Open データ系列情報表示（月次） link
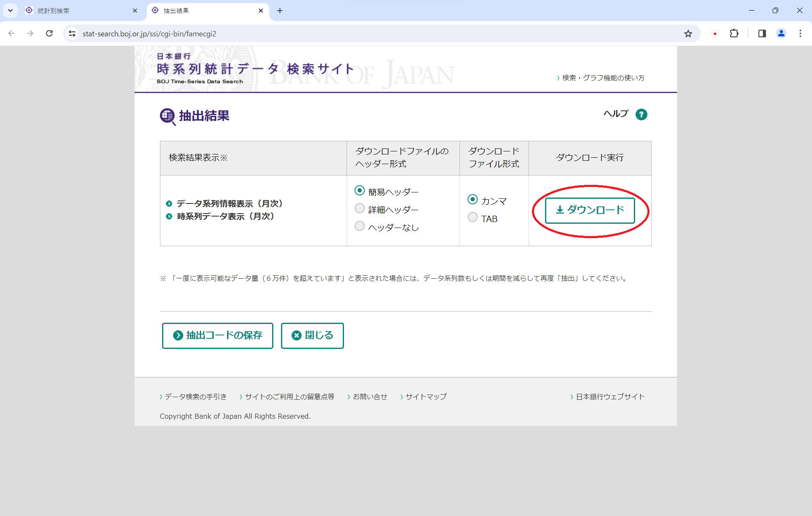 coord(229,204)
